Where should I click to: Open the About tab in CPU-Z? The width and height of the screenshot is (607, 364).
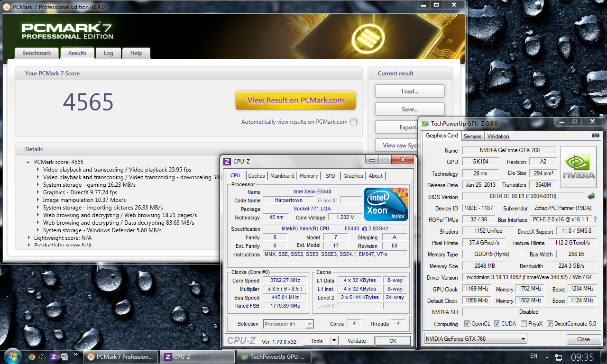(x=376, y=176)
